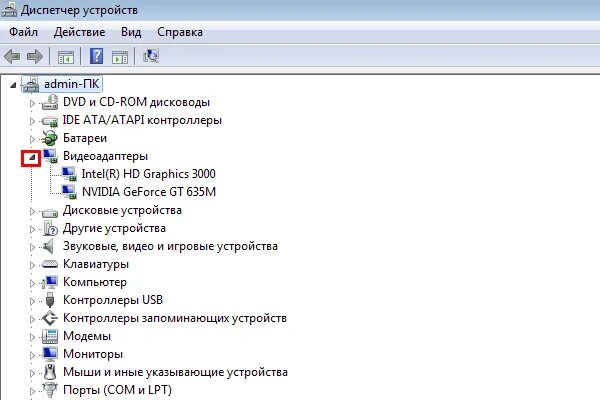
Task: Click the Клавиатуры keyboard icon
Action: pos(50,264)
